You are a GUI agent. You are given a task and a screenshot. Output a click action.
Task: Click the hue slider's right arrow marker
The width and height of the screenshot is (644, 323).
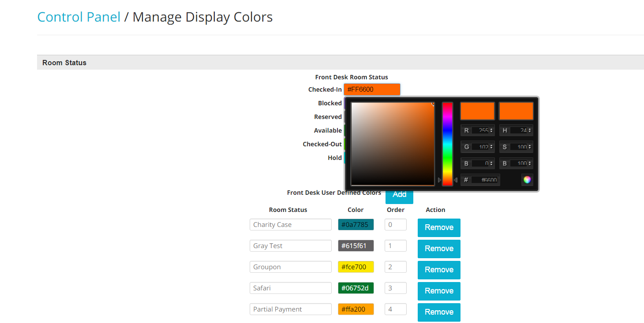coord(456,180)
